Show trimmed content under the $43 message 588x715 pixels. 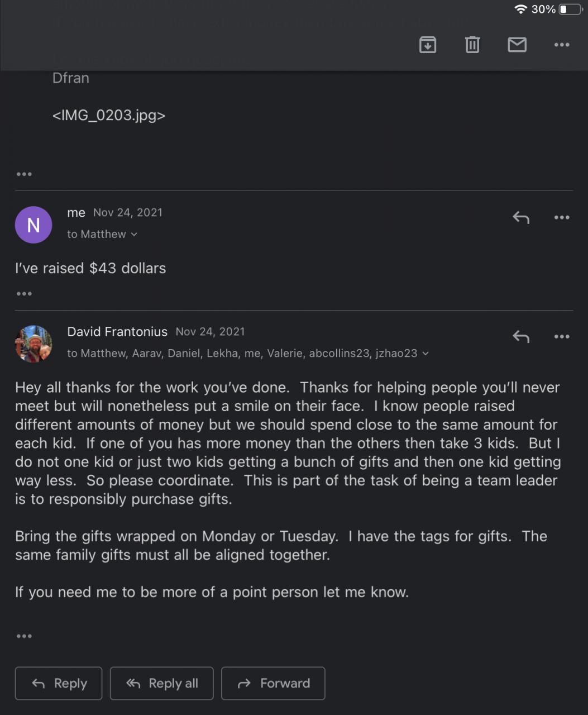(x=24, y=294)
